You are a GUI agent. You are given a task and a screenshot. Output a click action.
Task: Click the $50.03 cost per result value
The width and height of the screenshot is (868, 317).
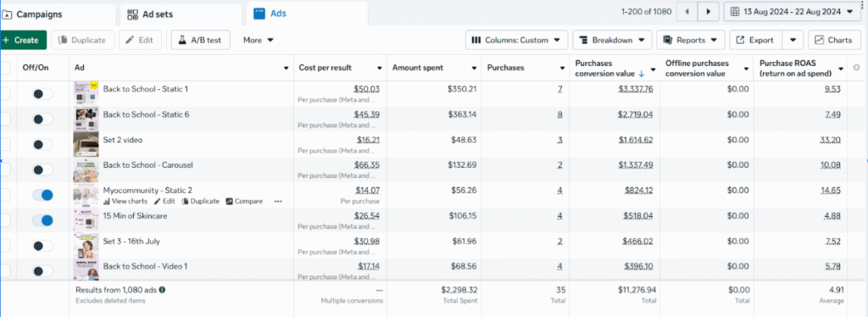[367, 89]
